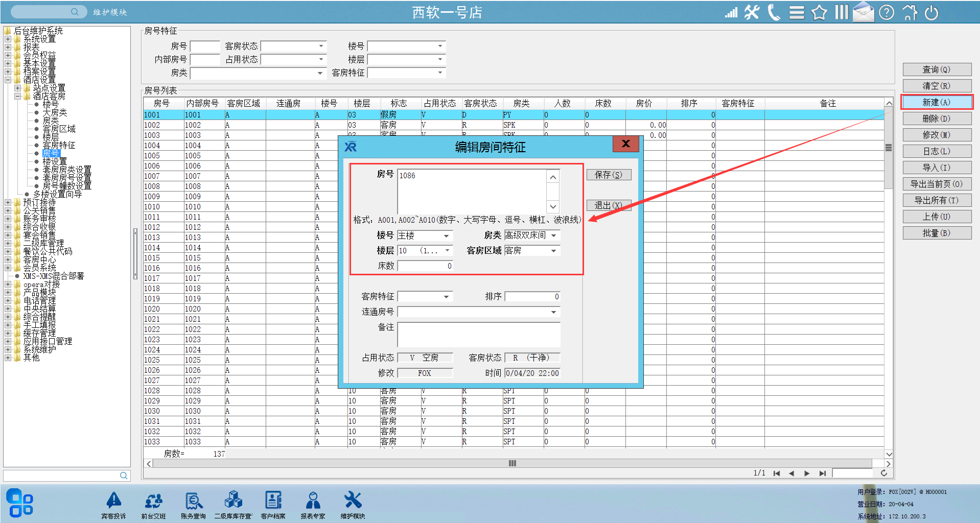This screenshot has width=980, height=523.
Task: Click 保存(S) button in dialog
Action: (609, 175)
